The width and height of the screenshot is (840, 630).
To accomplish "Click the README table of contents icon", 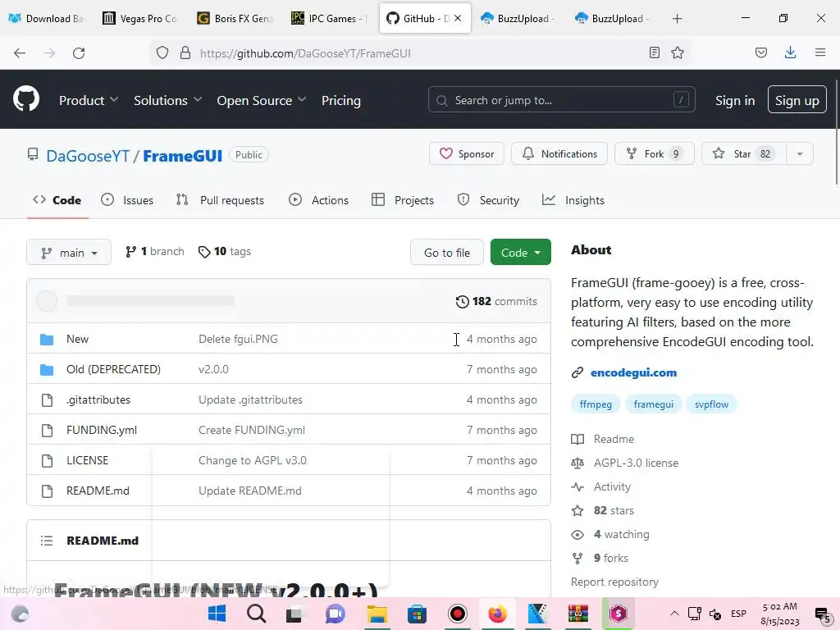I will tap(47, 541).
